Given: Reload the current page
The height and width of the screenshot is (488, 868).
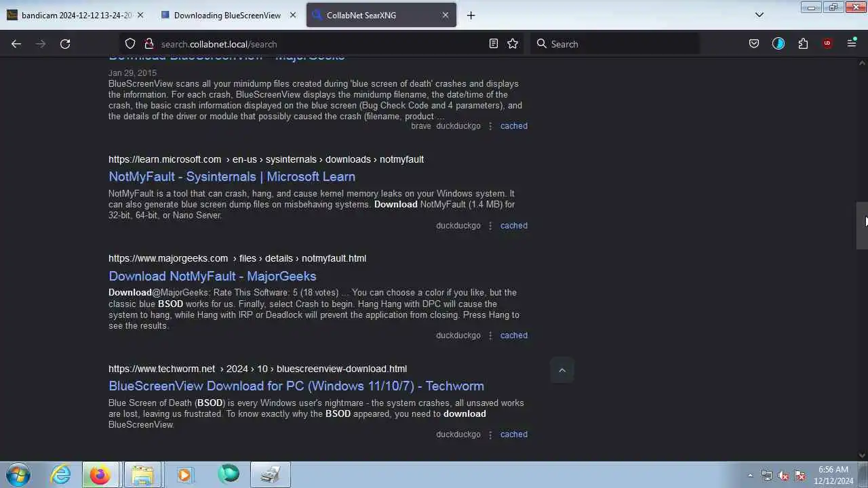Looking at the screenshot, I should [x=65, y=43].
